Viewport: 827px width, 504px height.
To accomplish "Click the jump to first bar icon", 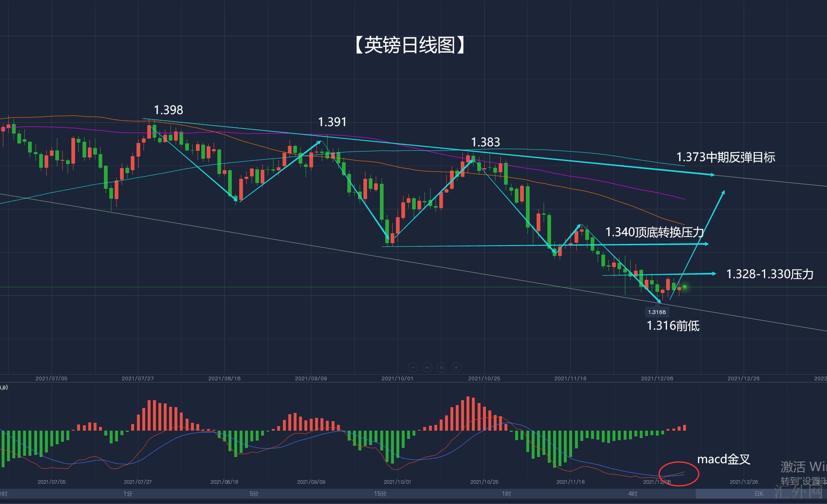I will [x=427, y=368].
